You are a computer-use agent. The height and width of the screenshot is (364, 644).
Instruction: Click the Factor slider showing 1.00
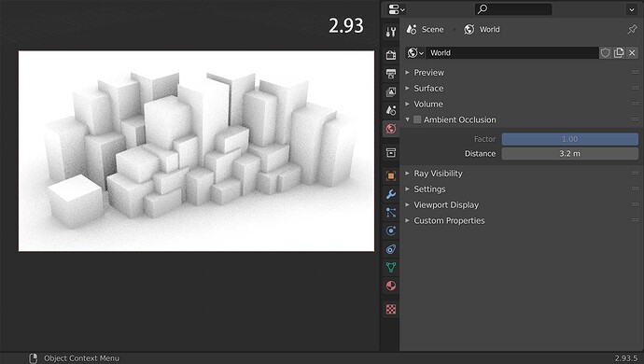tap(569, 139)
